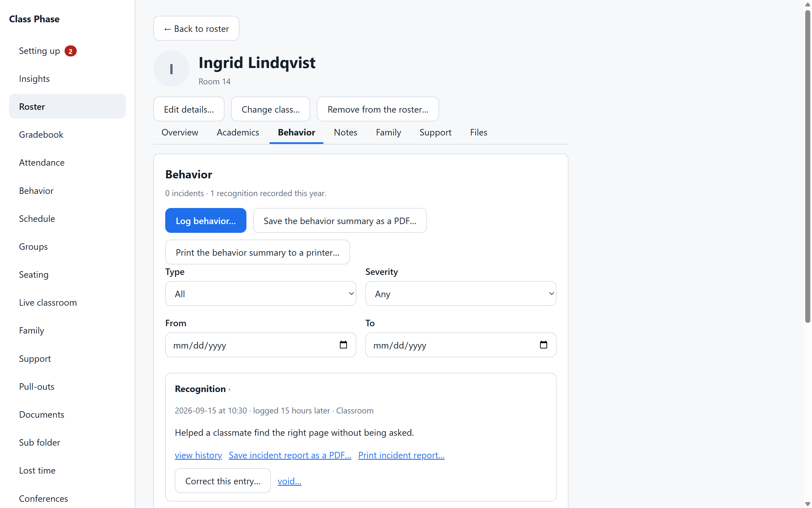Screen dimensions: 812x508
Task: Open the Notes tab
Action: click(345, 132)
